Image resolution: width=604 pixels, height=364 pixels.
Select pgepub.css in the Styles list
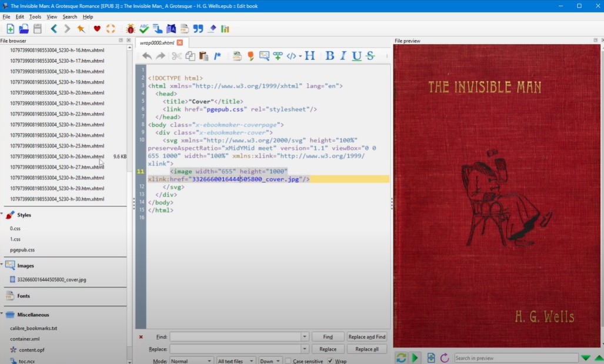[22, 250]
